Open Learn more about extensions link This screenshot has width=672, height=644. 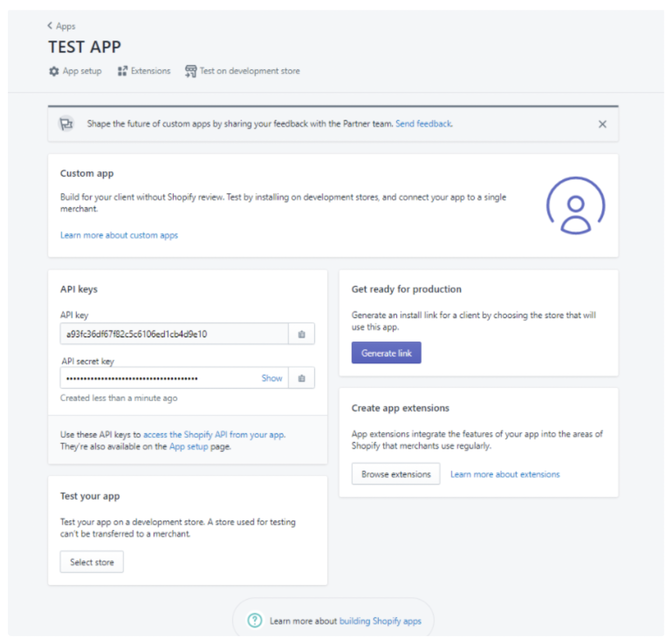505,474
